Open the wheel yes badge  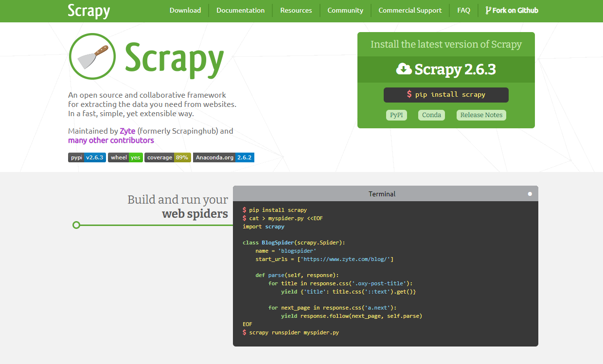pos(125,157)
